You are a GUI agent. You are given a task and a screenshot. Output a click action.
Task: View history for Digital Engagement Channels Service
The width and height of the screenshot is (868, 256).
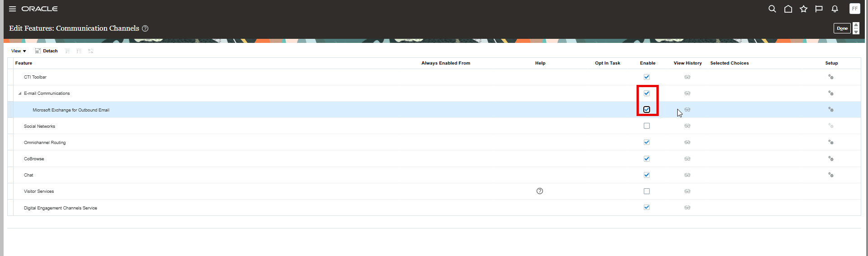pos(687,208)
